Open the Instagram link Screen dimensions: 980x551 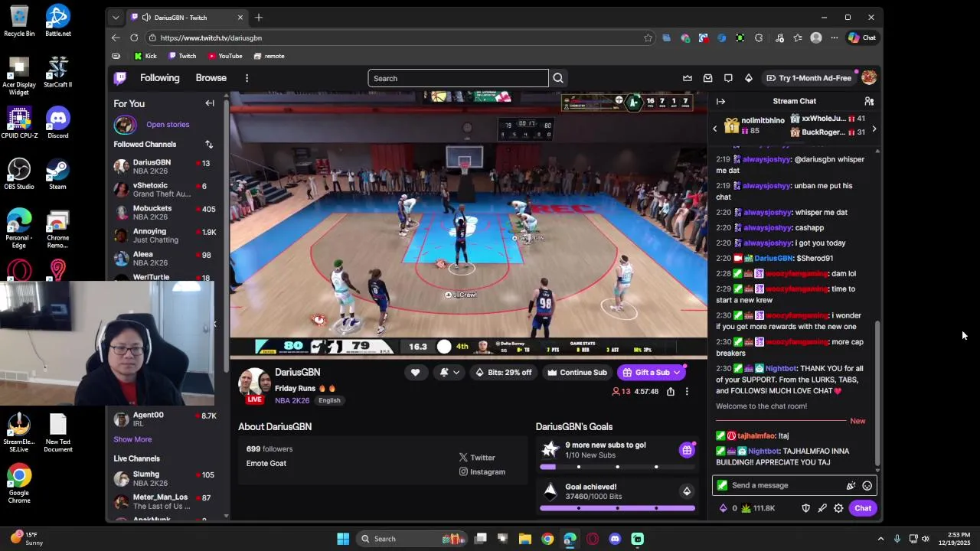[x=482, y=472]
